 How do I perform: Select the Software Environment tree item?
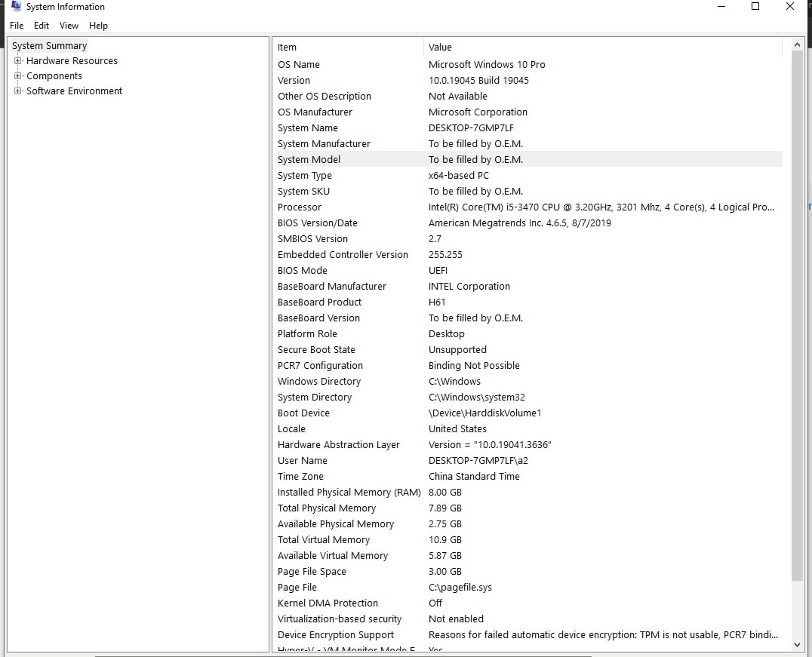point(75,91)
